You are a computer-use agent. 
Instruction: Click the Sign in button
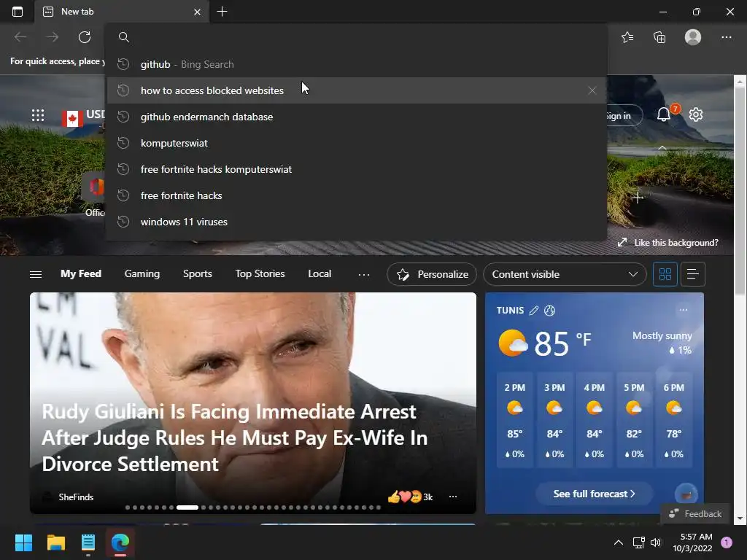[624, 116]
